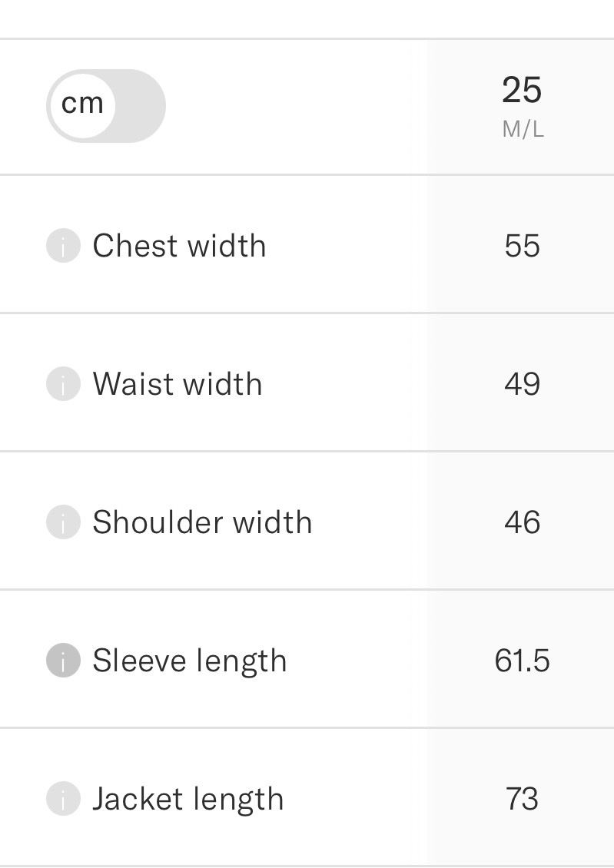Click the sleeve length value 61.5
The width and height of the screenshot is (614, 868).
tap(522, 661)
